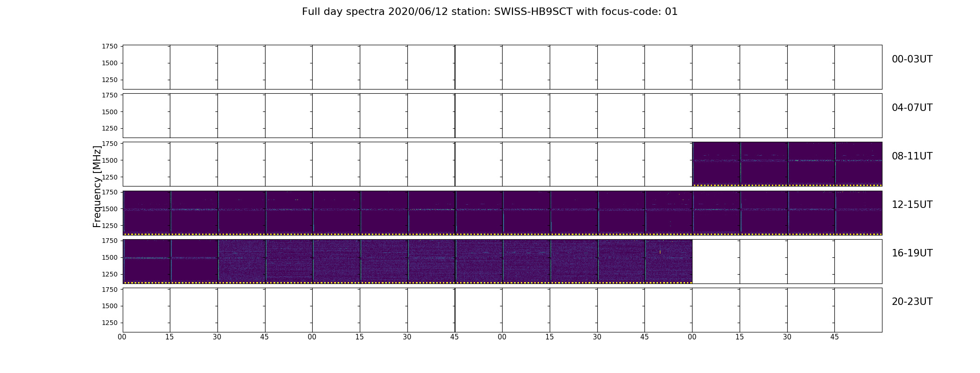
Task: Click the spectrogram data in the 12-15UT row
Action: (x=502, y=213)
